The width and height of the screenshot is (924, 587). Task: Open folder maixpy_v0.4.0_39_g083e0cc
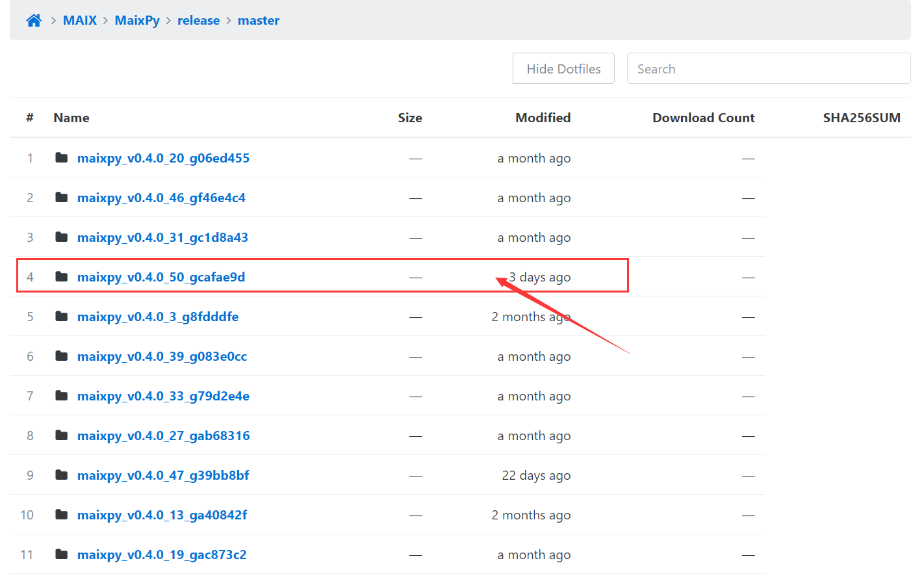pos(162,356)
